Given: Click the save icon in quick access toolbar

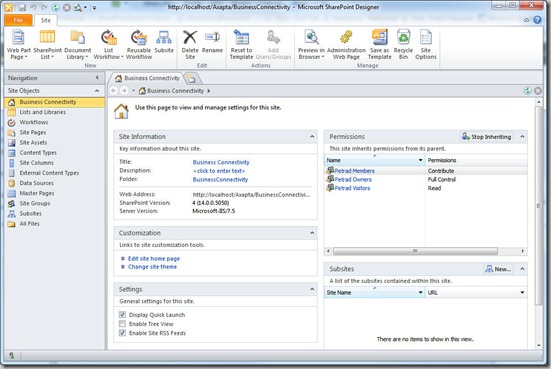Looking at the screenshot, I should point(22,7).
